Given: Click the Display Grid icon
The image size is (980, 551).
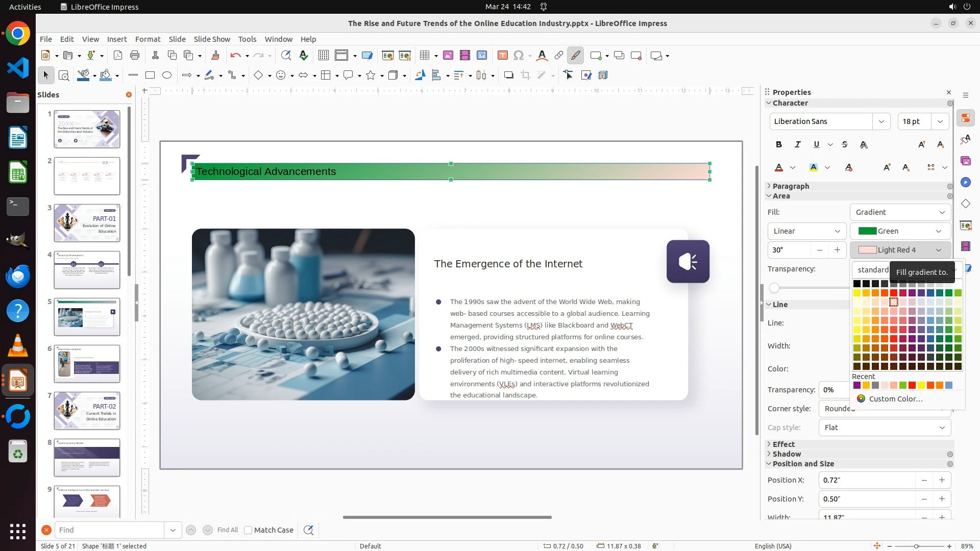Looking at the screenshot, I should [323, 56].
